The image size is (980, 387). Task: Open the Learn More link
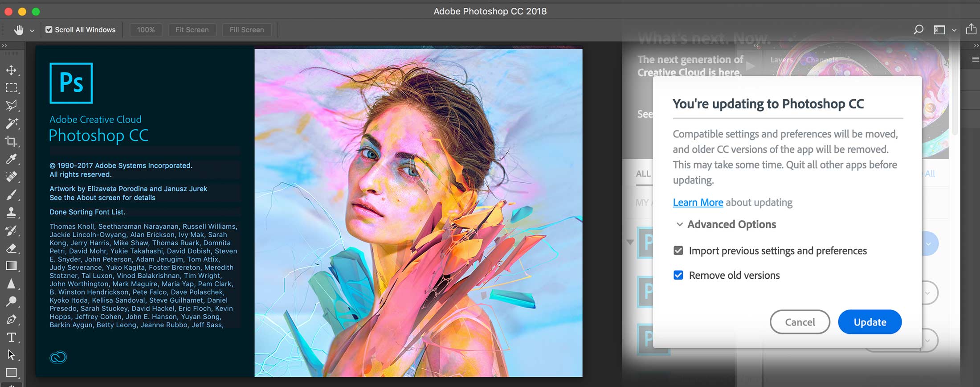pyautogui.click(x=698, y=202)
